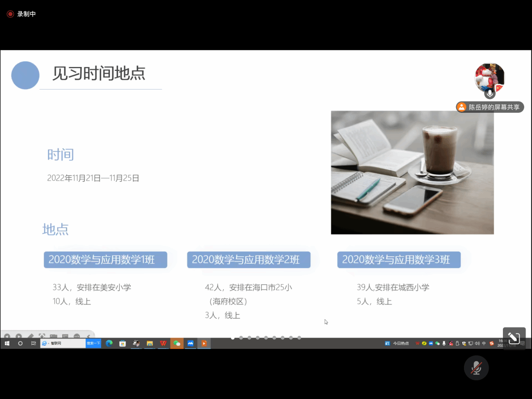Open the Windows Start menu
The image size is (532, 399).
pyautogui.click(x=7, y=343)
